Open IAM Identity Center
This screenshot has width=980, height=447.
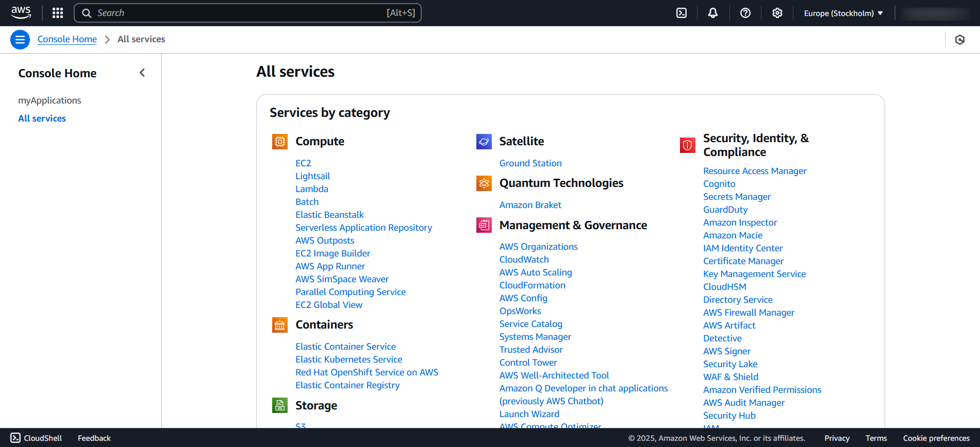(x=743, y=248)
